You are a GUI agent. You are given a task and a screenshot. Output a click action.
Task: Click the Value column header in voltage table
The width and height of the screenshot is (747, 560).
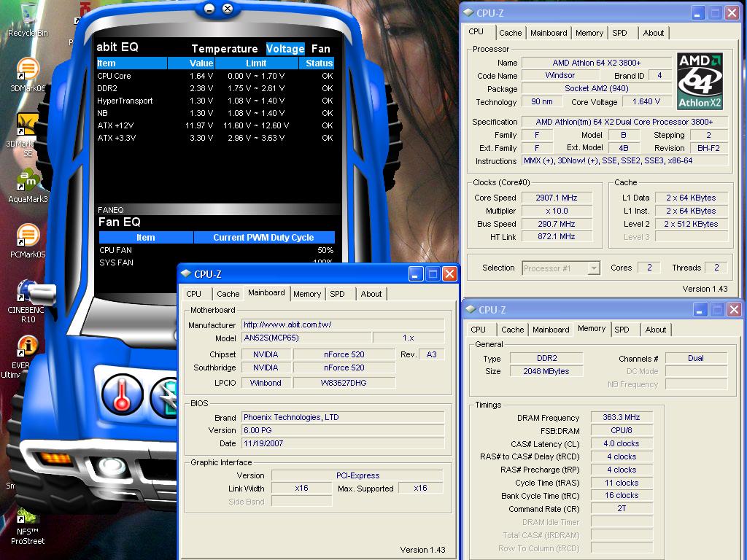[x=191, y=63]
